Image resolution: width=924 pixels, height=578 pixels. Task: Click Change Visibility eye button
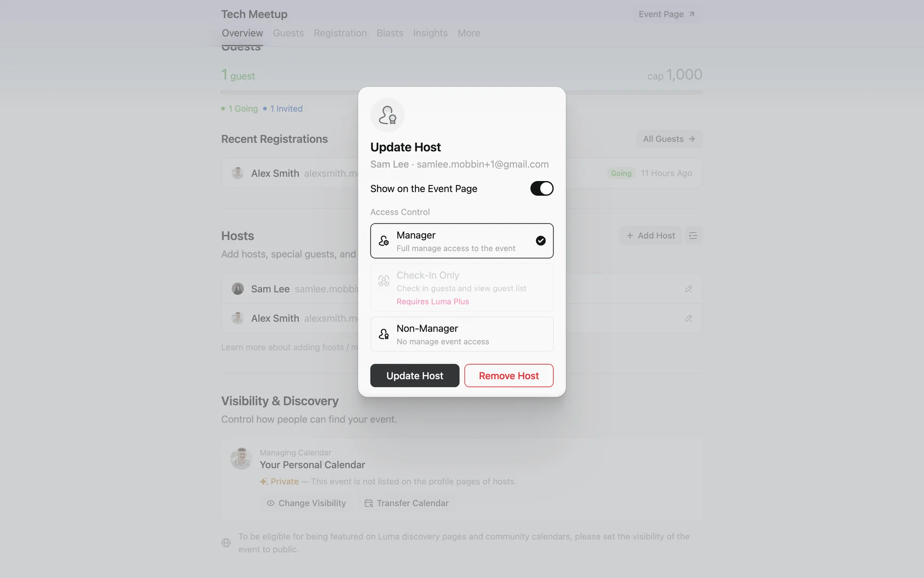(307, 503)
